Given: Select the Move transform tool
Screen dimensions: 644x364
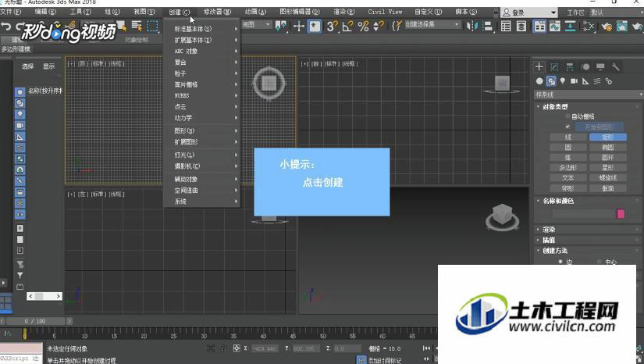Looking at the screenshot, I should click(x=299, y=27).
